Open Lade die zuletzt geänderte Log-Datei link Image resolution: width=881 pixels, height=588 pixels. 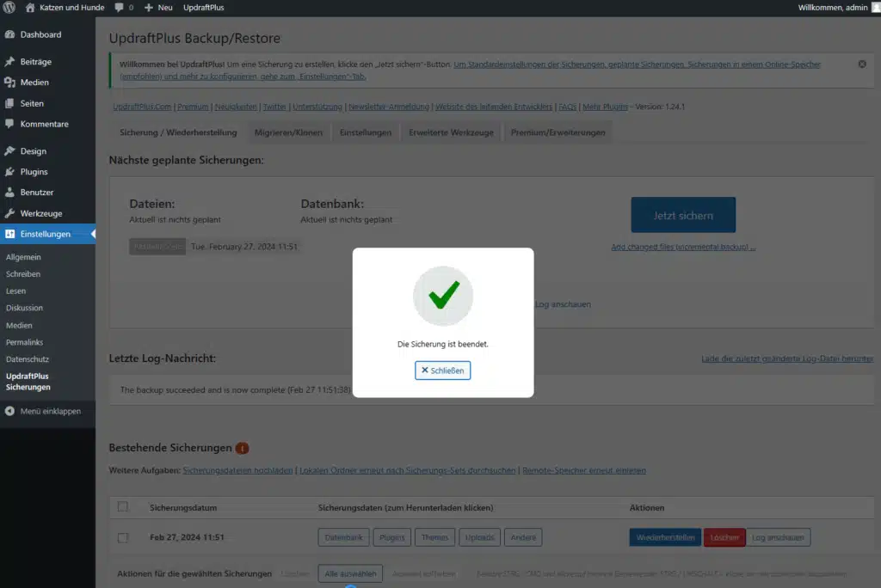[787, 358]
